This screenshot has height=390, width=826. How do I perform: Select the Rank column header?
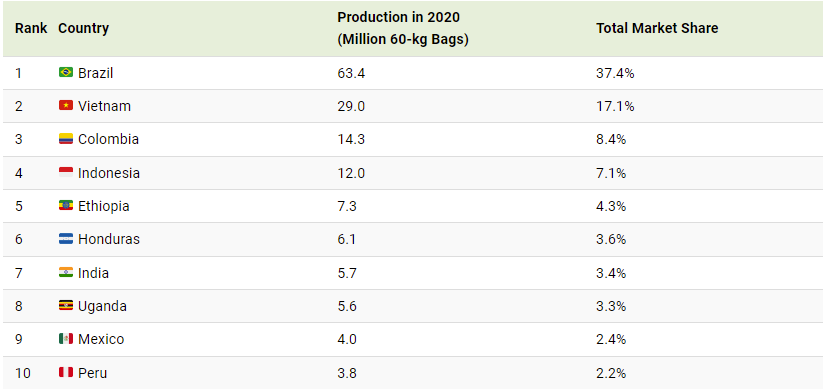[31, 28]
